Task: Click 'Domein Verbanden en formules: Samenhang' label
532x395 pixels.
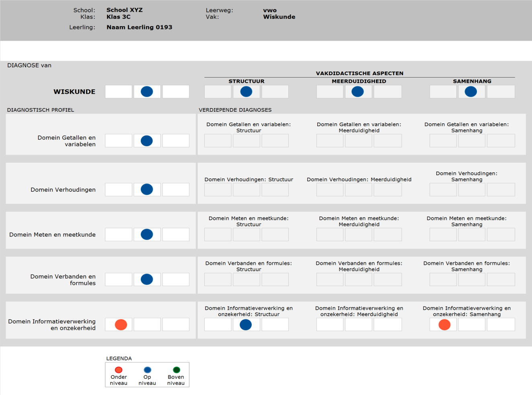Action: tap(466, 266)
